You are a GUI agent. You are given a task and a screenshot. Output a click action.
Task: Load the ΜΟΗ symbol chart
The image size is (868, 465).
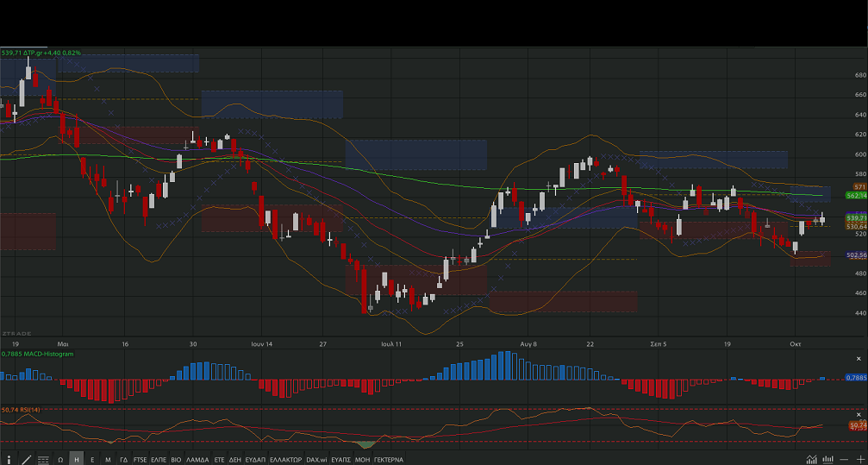[x=363, y=460]
